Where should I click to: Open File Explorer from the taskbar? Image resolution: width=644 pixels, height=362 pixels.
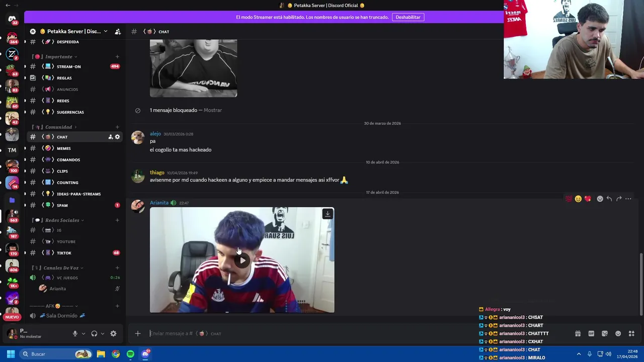click(101, 354)
